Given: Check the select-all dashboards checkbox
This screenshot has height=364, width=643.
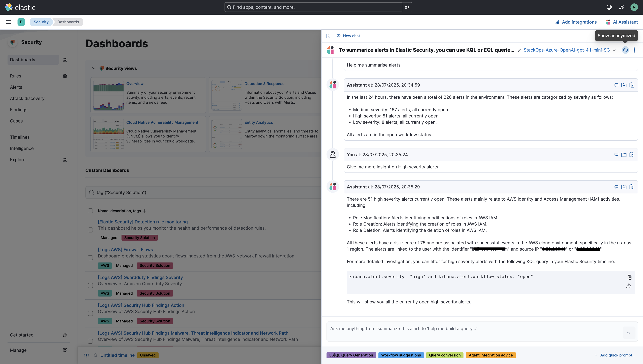Looking at the screenshot, I should [x=90, y=211].
